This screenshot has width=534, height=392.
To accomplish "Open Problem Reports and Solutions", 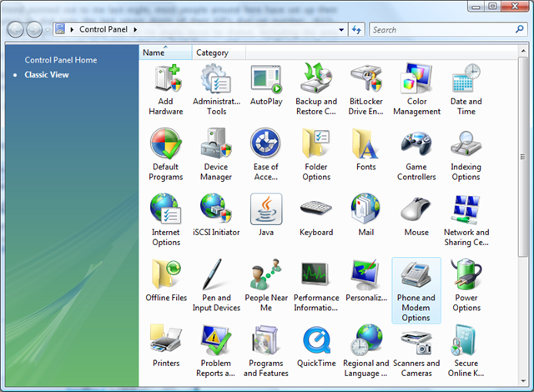I will [216, 351].
